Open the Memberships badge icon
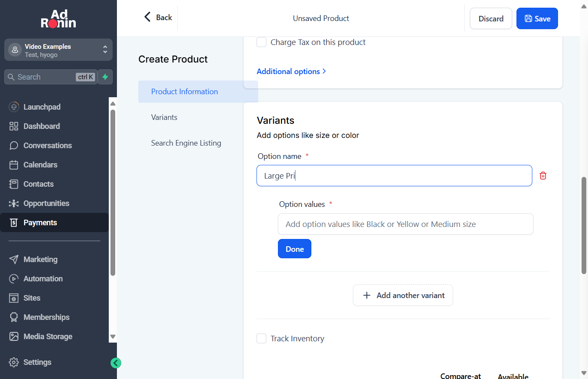The image size is (588, 379). coord(14,317)
